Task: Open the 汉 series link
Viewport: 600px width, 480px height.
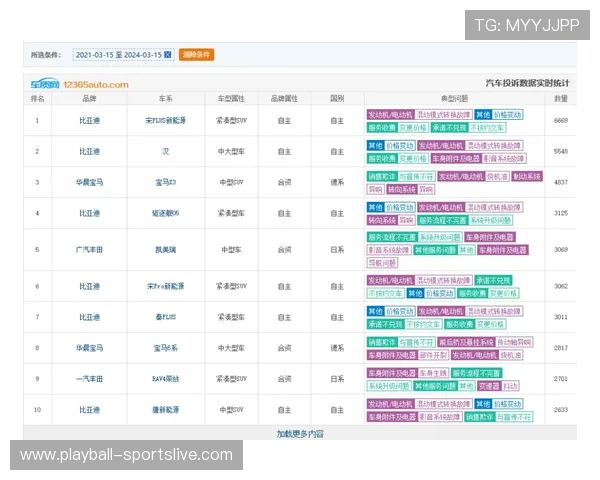Action: pyautogui.click(x=166, y=152)
